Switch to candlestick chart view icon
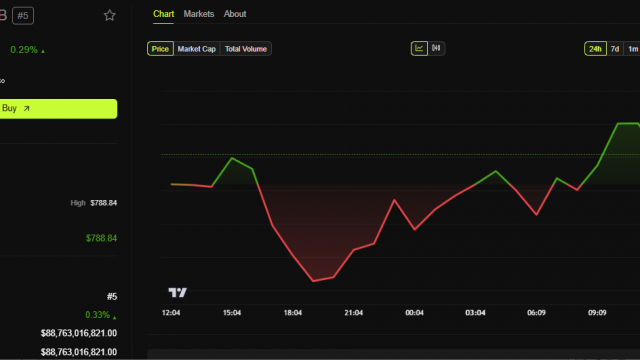This screenshot has height=360, width=640. 436,49
